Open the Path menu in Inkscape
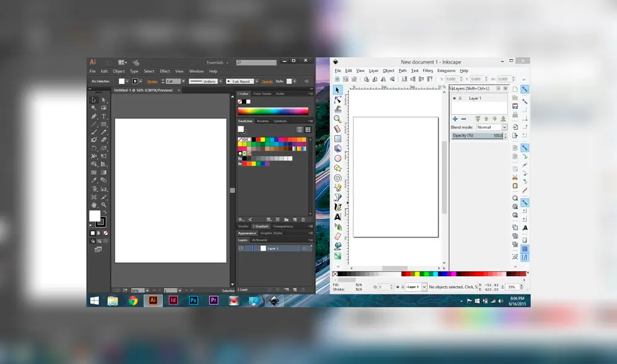Image resolution: width=617 pixels, height=364 pixels. pos(402,70)
